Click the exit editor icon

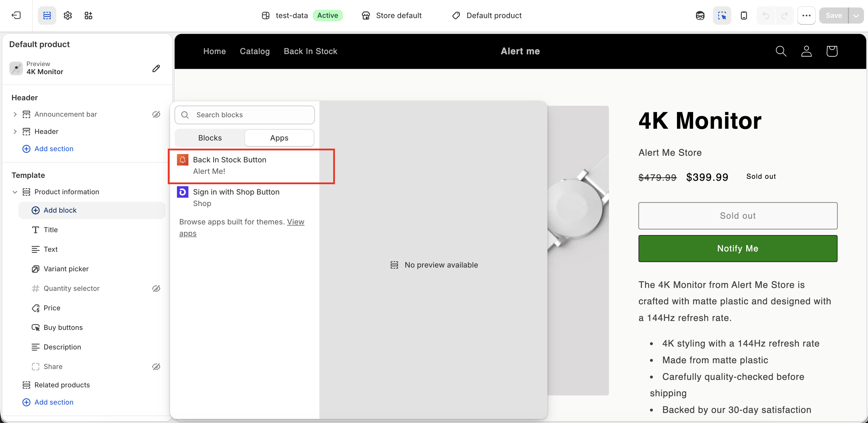tap(16, 15)
